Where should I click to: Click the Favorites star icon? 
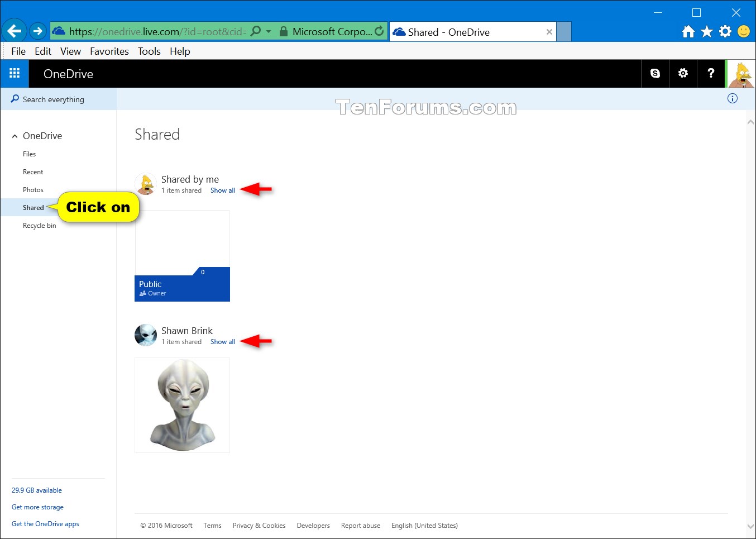pos(707,31)
